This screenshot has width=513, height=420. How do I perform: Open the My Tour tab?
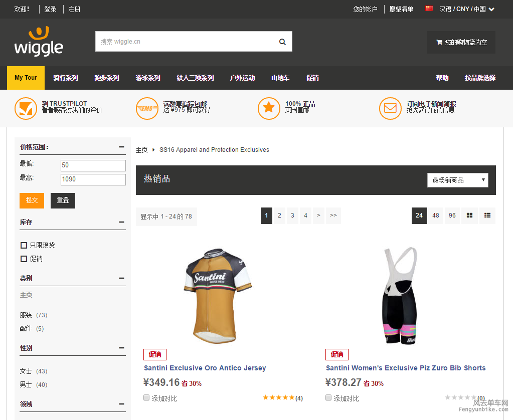(26, 78)
